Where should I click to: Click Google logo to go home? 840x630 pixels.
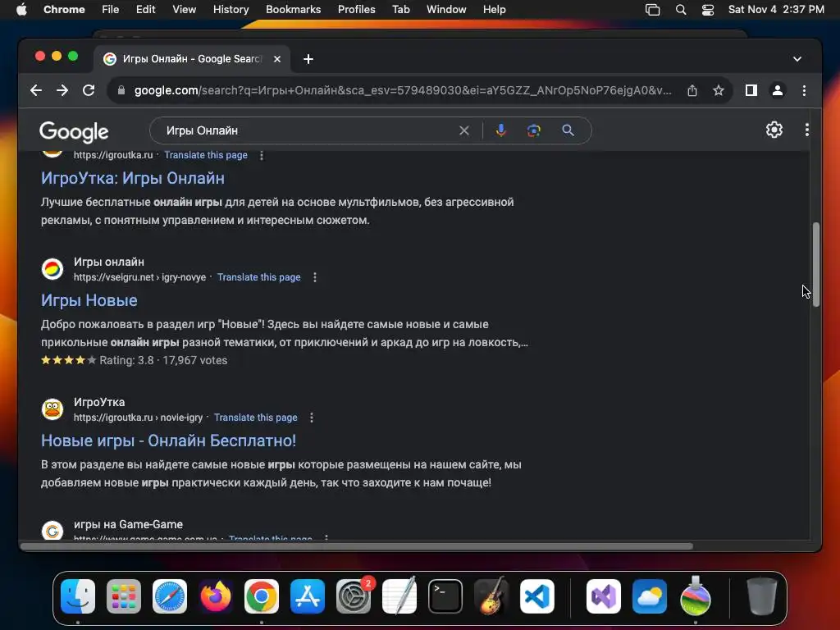tap(74, 132)
